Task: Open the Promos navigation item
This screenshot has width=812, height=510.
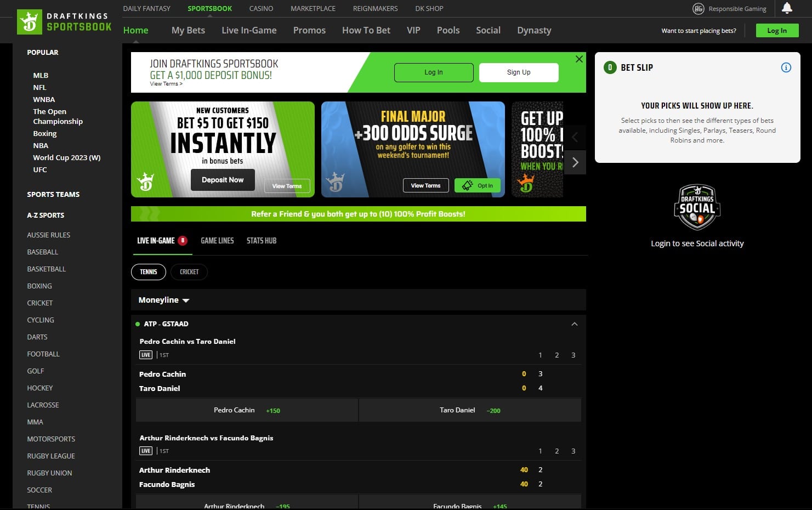Action: point(309,30)
